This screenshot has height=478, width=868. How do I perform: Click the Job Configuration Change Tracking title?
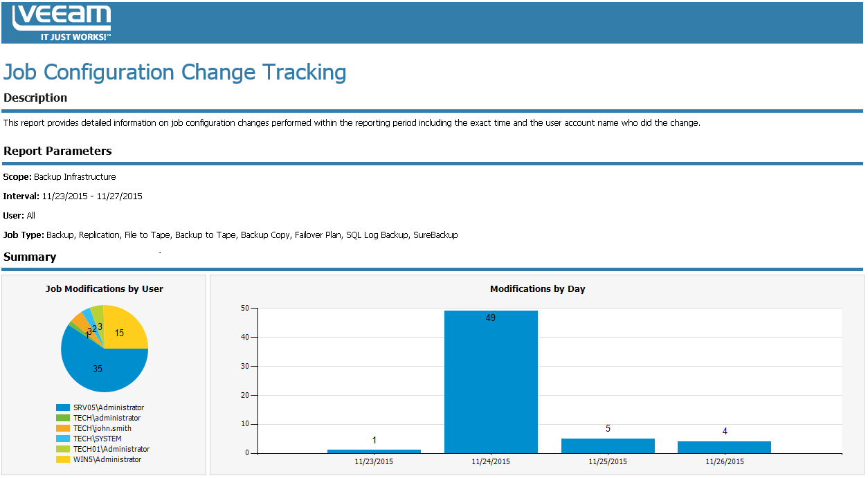(x=175, y=72)
